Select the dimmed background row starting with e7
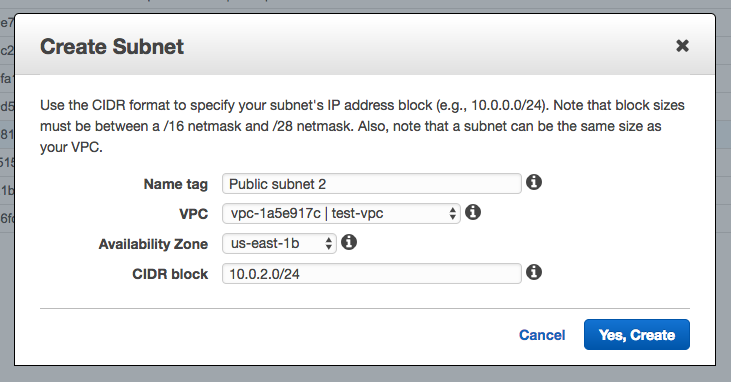The width and height of the screenshot is (731, 382). [x=7, y=22]
